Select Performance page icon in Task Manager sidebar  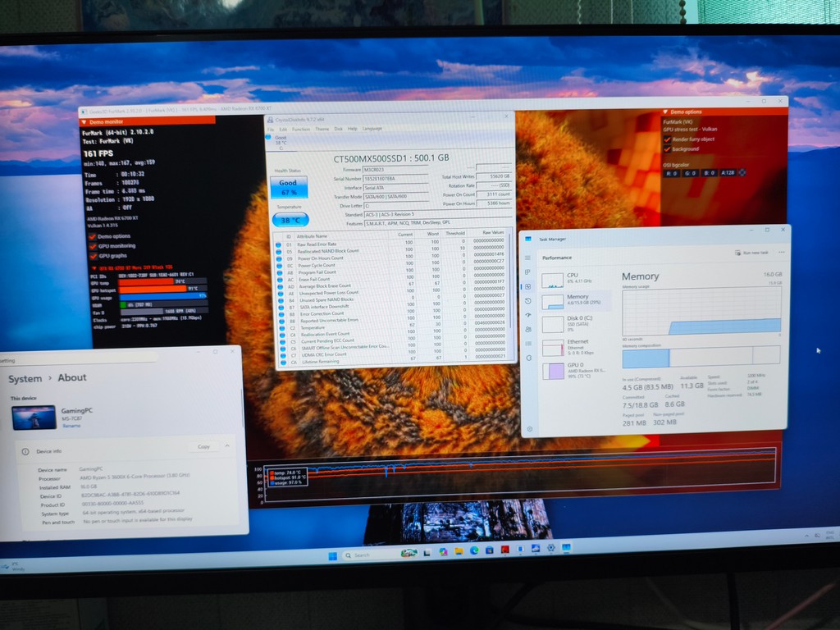click(527, 286)
